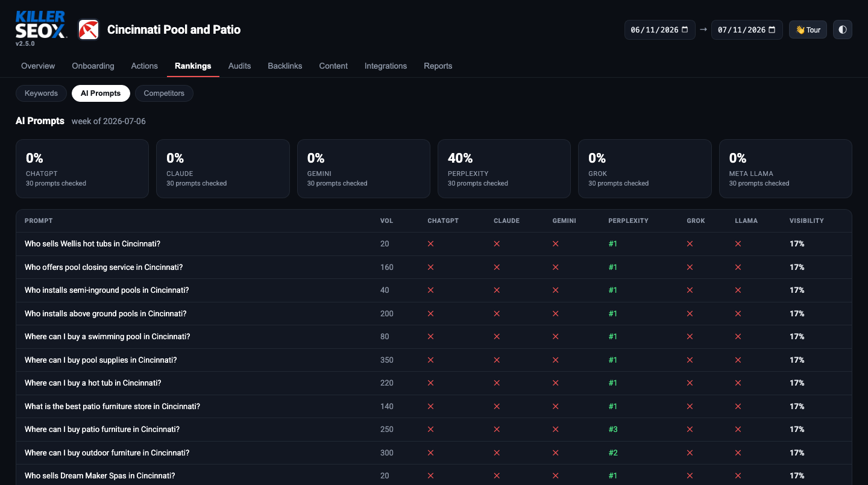Click the ChatGPT 0% summary card
868x485 pixels.
pos(82,169)
